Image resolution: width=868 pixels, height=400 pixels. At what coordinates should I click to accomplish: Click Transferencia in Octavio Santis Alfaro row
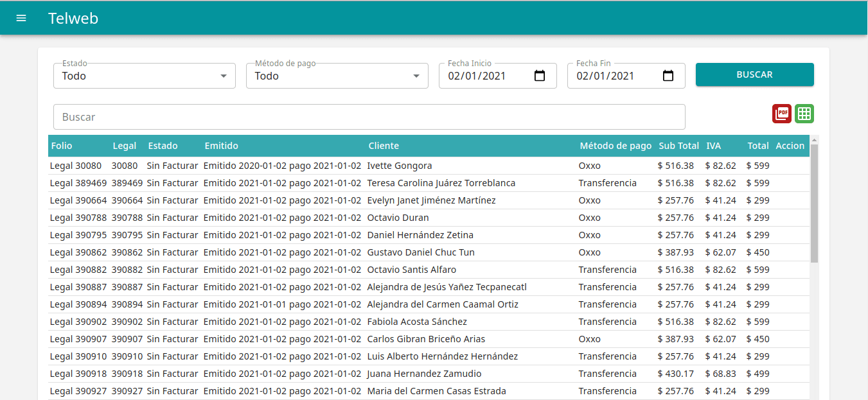click(607, 270)
